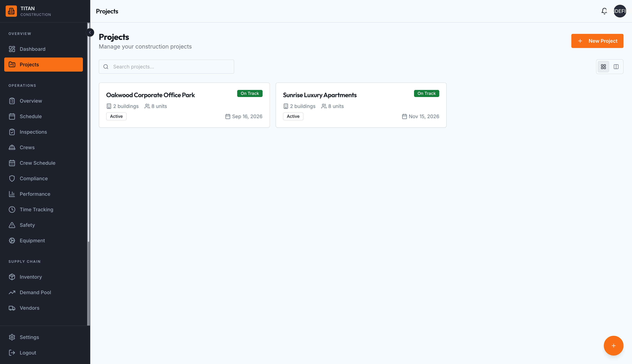Click 2 buildings text on Sunrise card
The height and width of the screenshot is (364, 632).
(x=303, y=106)
